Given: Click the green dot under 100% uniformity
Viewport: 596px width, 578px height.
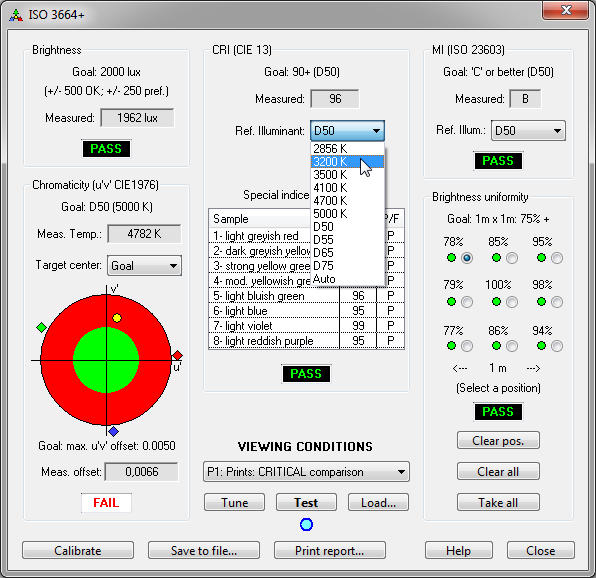Looking at the screenshot, I should point(496,302).
